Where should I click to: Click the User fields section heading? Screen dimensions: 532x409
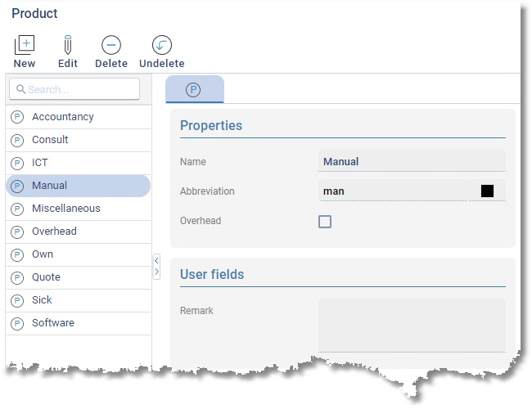pyautogui.click(x=212, y=274)
